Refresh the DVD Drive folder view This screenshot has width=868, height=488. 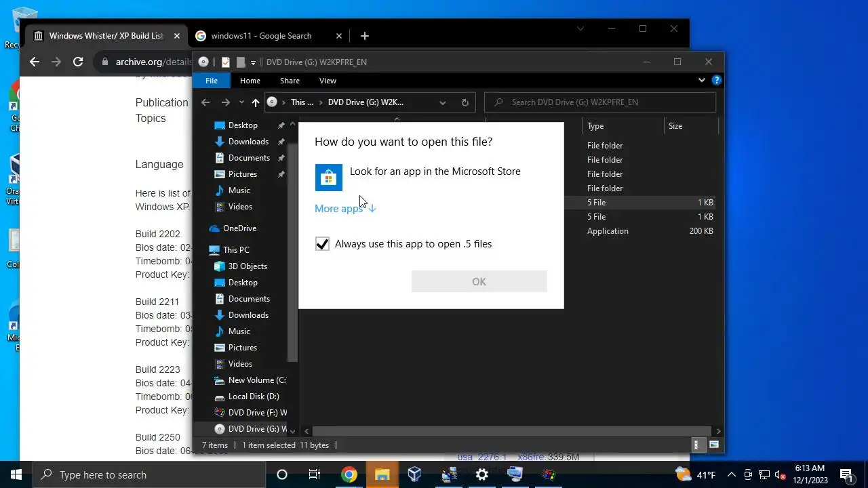tap(465, 102)
